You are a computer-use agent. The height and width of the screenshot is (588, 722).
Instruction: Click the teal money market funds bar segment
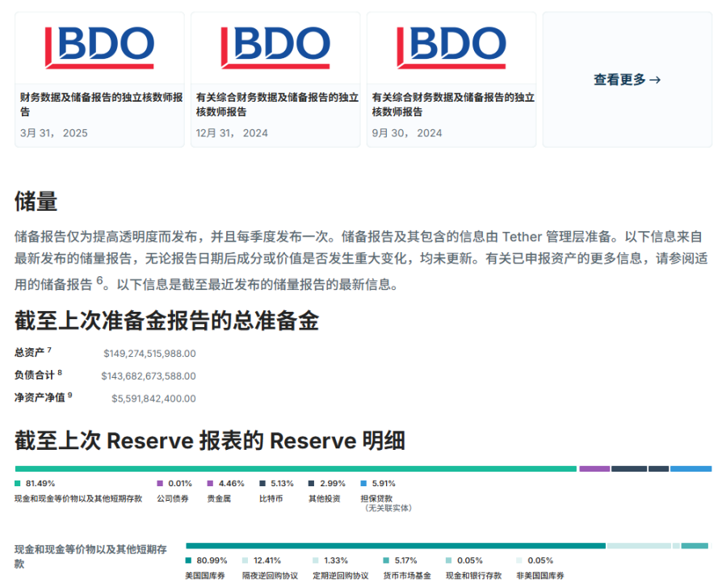point(695,546)
